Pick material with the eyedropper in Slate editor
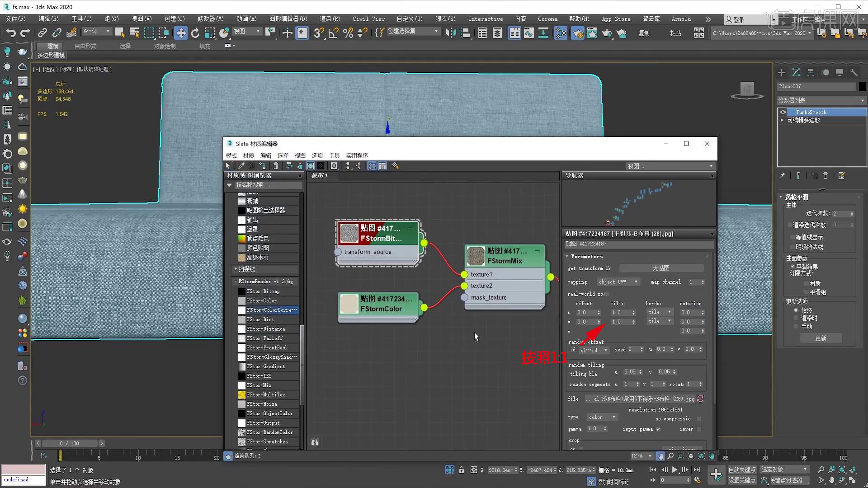868x488 pixels. (241, 166)
